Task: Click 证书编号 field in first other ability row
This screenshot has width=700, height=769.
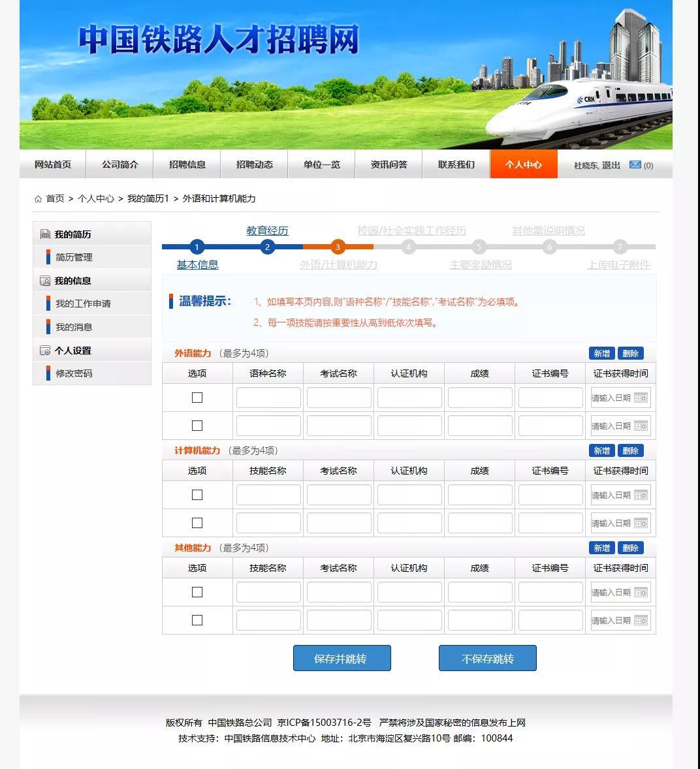Action: tap(550, 593)
